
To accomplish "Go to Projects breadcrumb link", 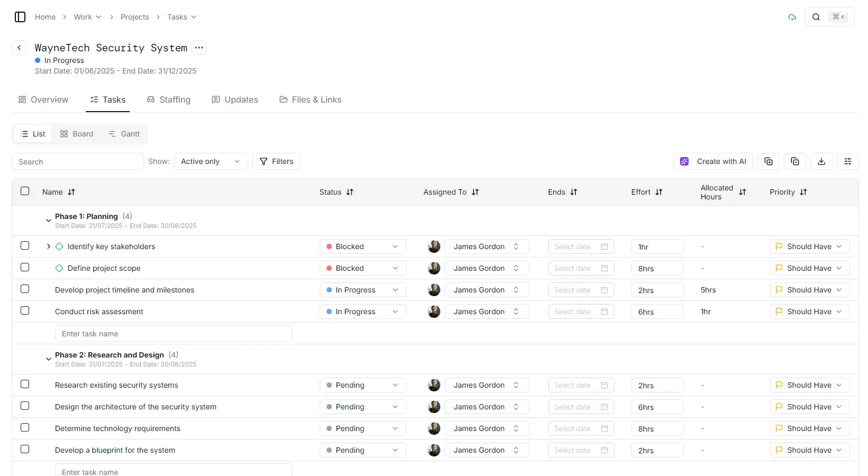I will point(135,17).
